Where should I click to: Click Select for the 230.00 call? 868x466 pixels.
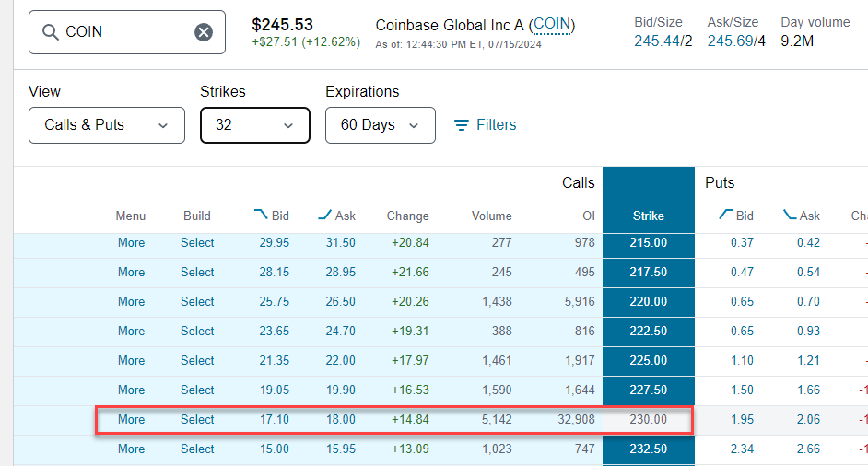(x=197, y=420)
